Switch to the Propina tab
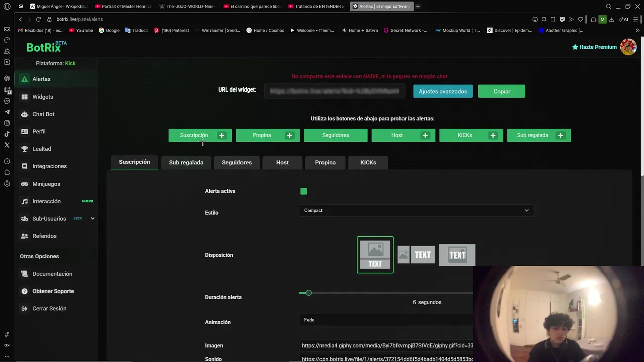644x362 pixels. point(325,162)
